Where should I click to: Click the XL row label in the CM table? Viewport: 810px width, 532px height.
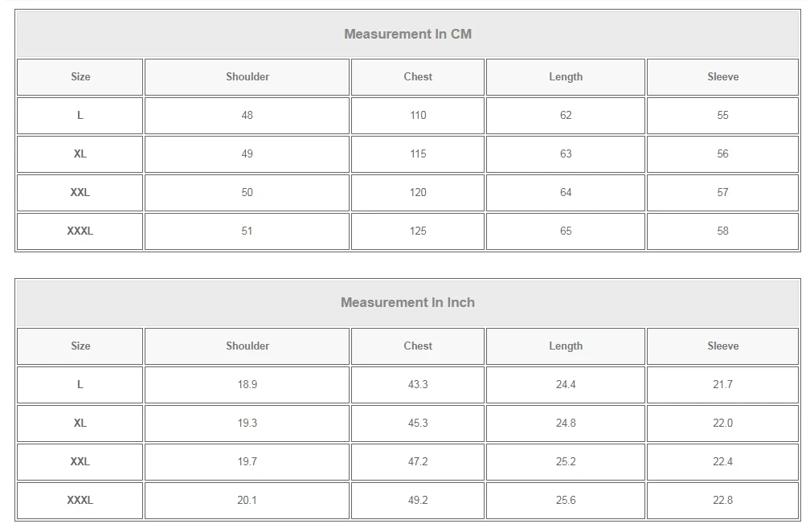click(80, 153)
